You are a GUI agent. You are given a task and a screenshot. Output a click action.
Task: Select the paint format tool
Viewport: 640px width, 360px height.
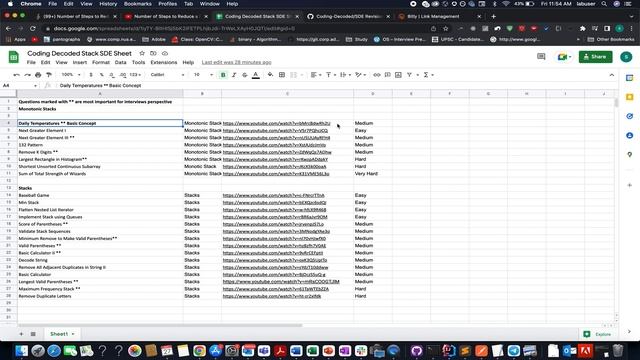pos(49,75)
